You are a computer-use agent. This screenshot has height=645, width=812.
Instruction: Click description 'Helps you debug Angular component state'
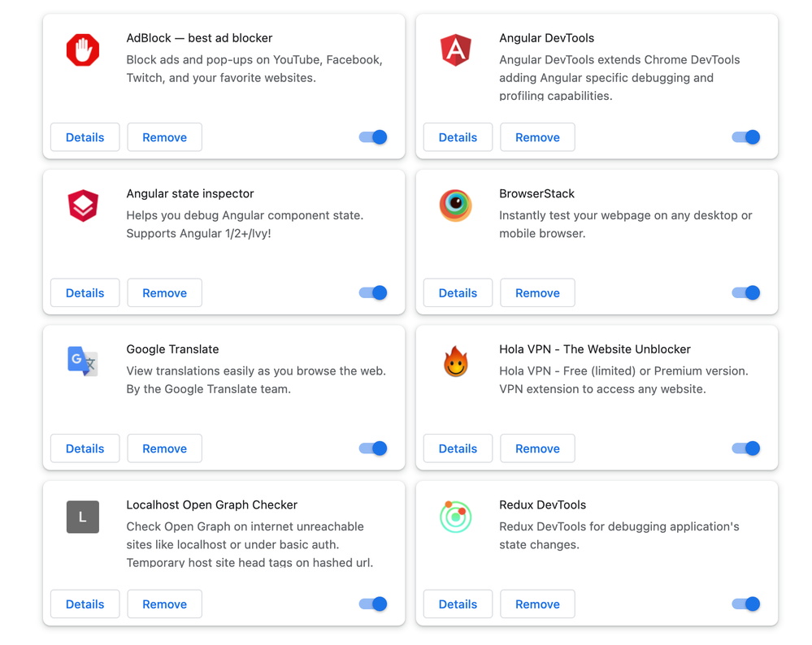tap(245, 224)
